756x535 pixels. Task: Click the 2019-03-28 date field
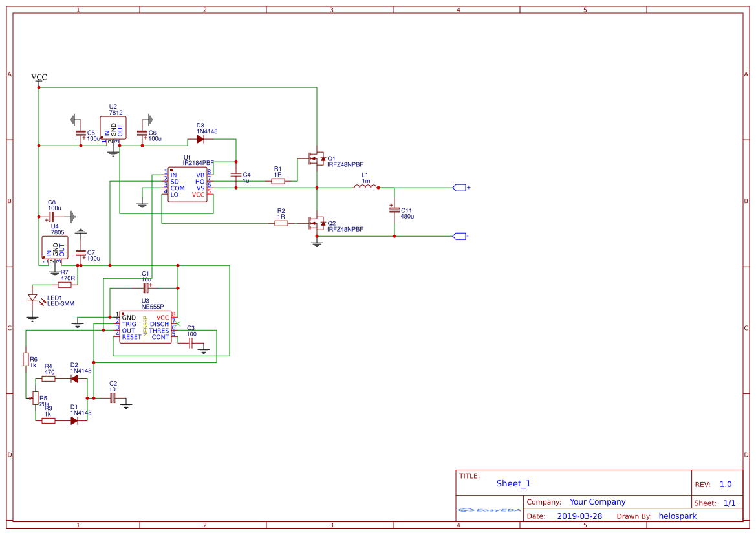click(579, 516)
